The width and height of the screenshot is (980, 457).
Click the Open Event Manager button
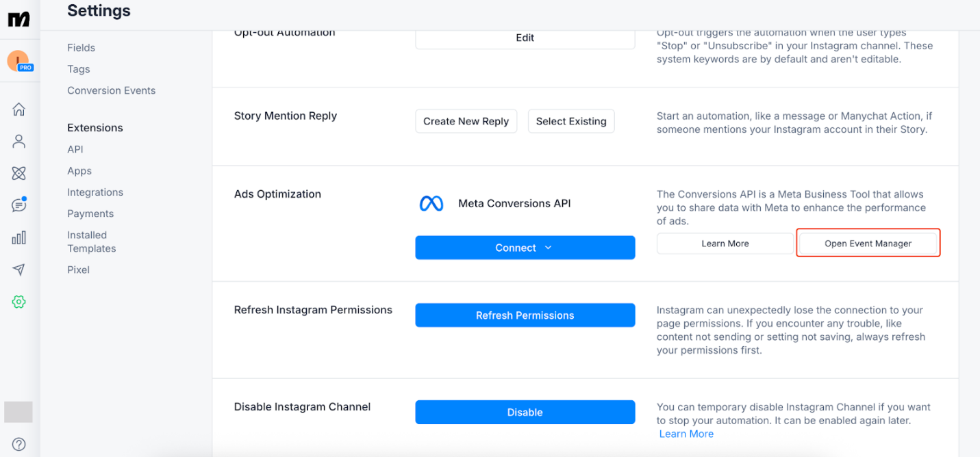click(x=868, y=244)
